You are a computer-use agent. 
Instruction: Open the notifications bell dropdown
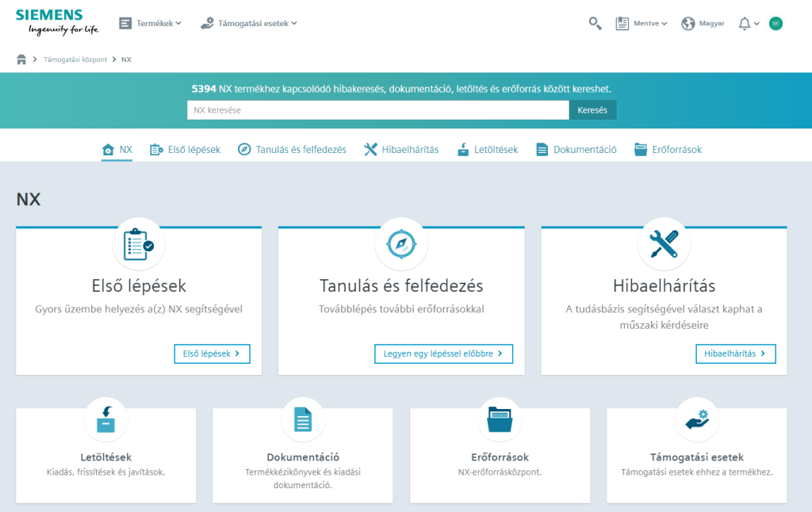[749, 24]
